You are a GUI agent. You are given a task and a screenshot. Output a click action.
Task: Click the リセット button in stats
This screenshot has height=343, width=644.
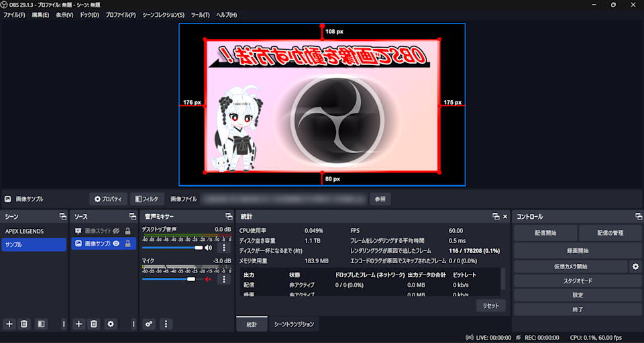point(491,305)
